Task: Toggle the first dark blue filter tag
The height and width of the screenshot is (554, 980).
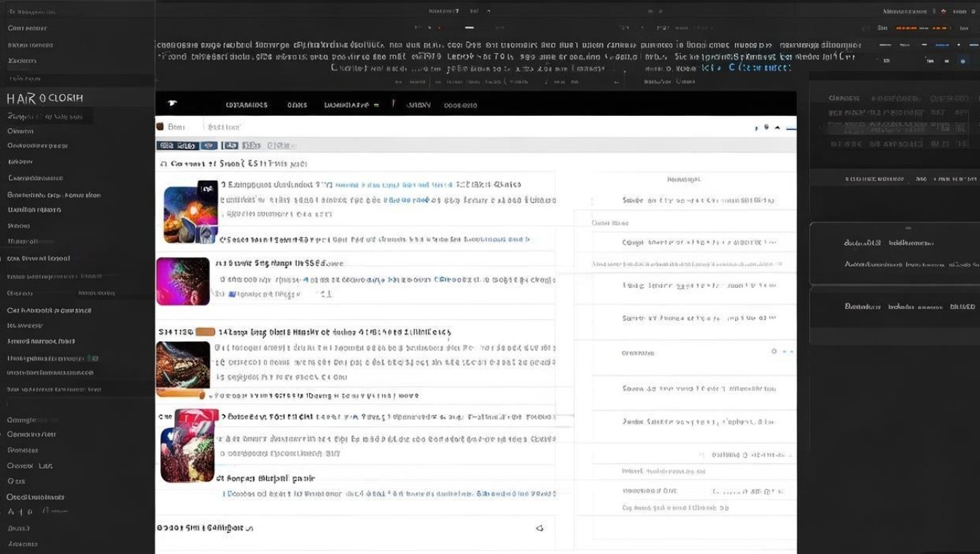Action: point(176,146)
